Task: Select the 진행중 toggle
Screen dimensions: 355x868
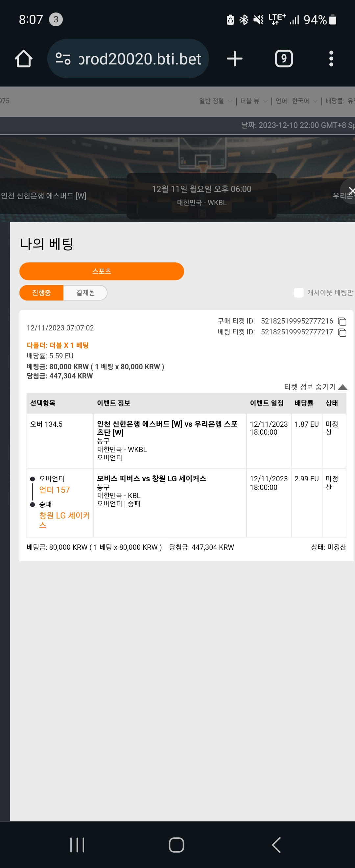Action: tap(41, 293)
